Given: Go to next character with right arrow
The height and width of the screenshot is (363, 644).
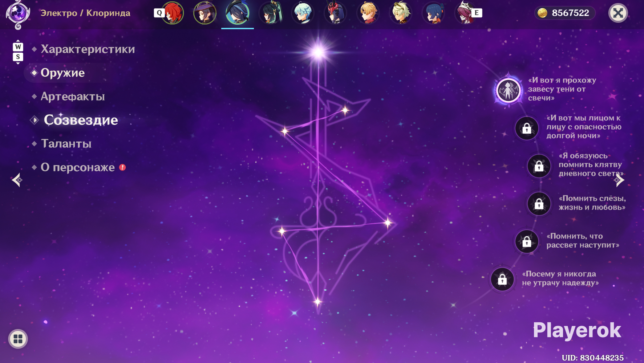Looking at the screenshot, I should pos(619,180).
